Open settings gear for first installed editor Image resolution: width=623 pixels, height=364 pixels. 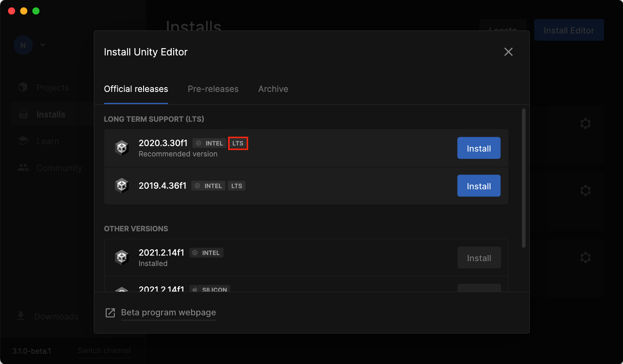(586, 124)
